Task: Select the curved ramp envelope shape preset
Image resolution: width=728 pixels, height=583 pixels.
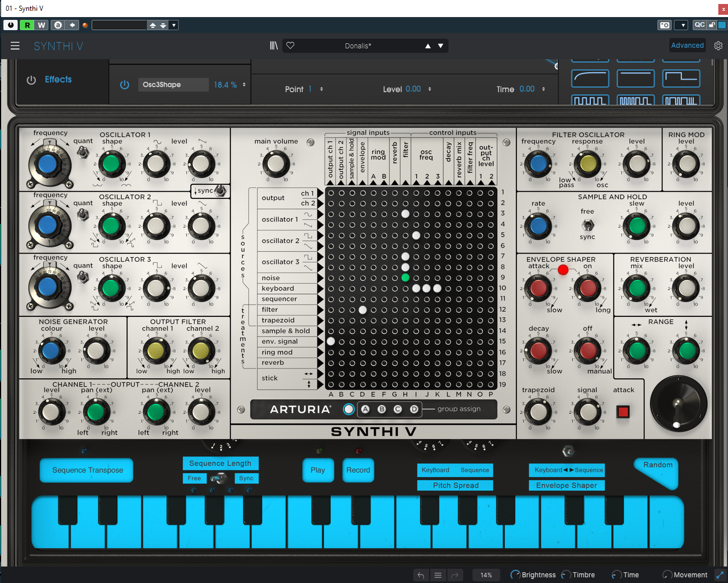Action: pyautogui.click(x=590, y=78)
